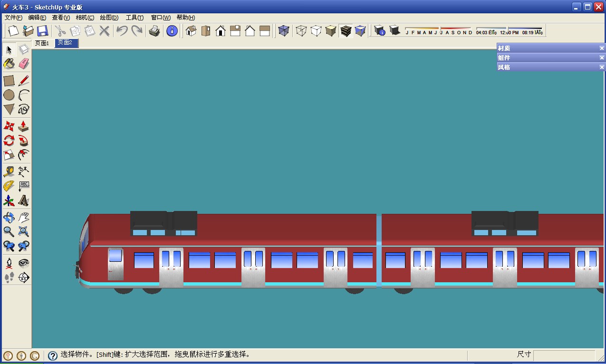Click the Zoom Extents tool
The width and height of the screenshot is (606, 364).
coord(24,232)
